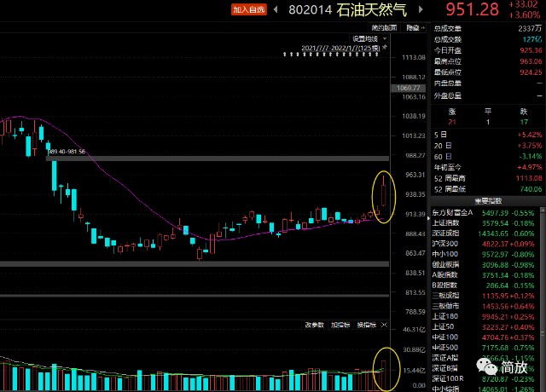The height and width of the screenshot is (392, 546).
Task: Open 深证100R index row
Action: [x=485, y=378]
